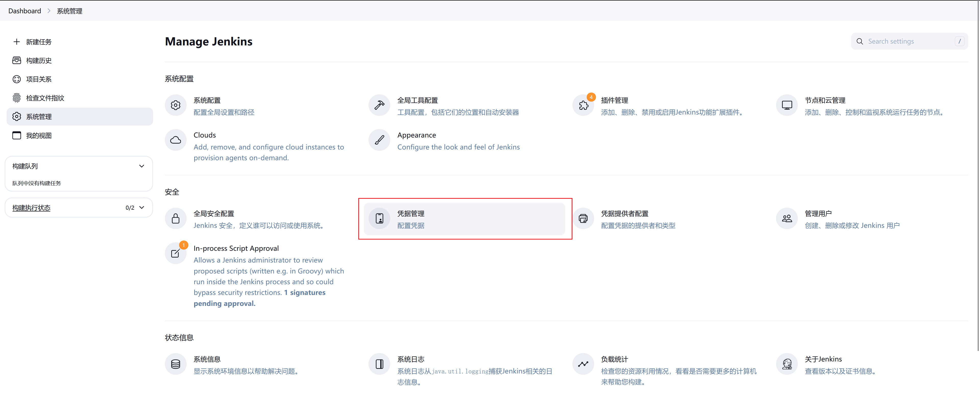
Task: Open 我的视图 in the sidebar
Action: (39, 135)
